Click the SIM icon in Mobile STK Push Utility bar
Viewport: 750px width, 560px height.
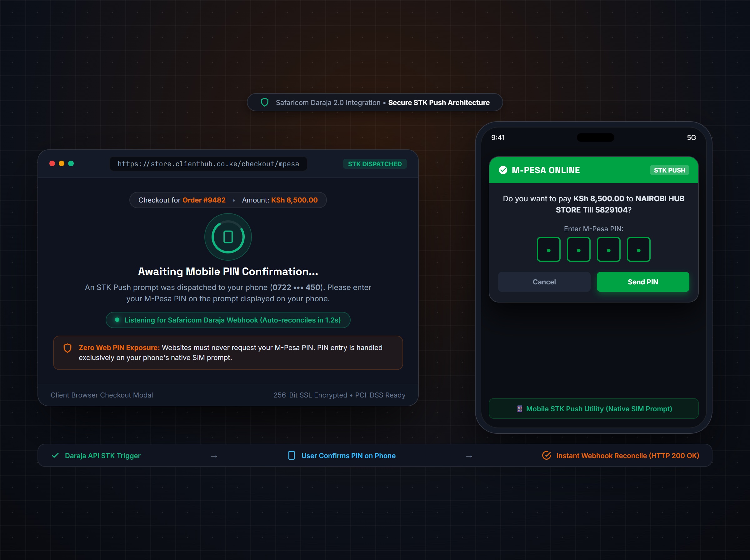tap(520, 409)
